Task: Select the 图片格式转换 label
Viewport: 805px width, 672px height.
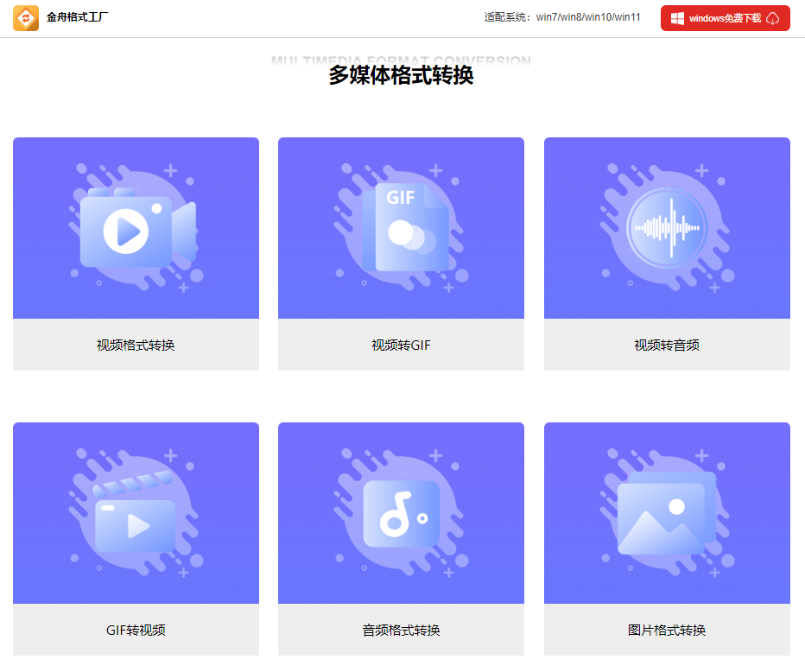Action: (x=667, y=630)
